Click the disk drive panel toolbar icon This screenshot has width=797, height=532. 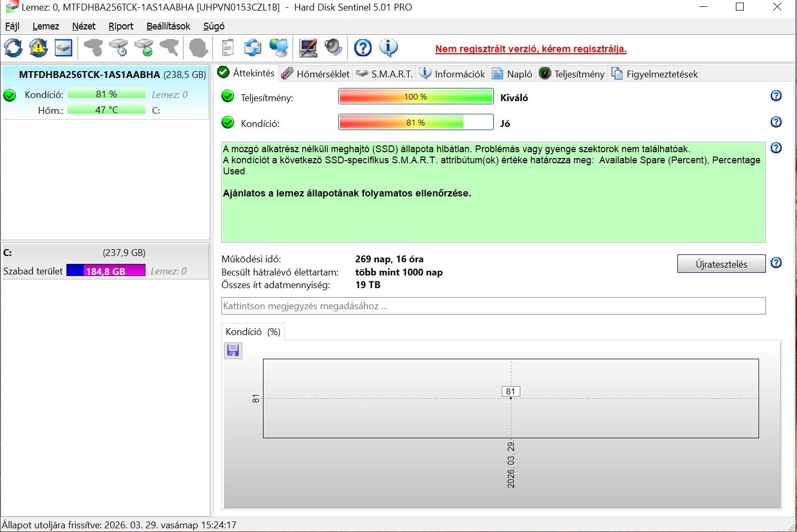[64, 48]
